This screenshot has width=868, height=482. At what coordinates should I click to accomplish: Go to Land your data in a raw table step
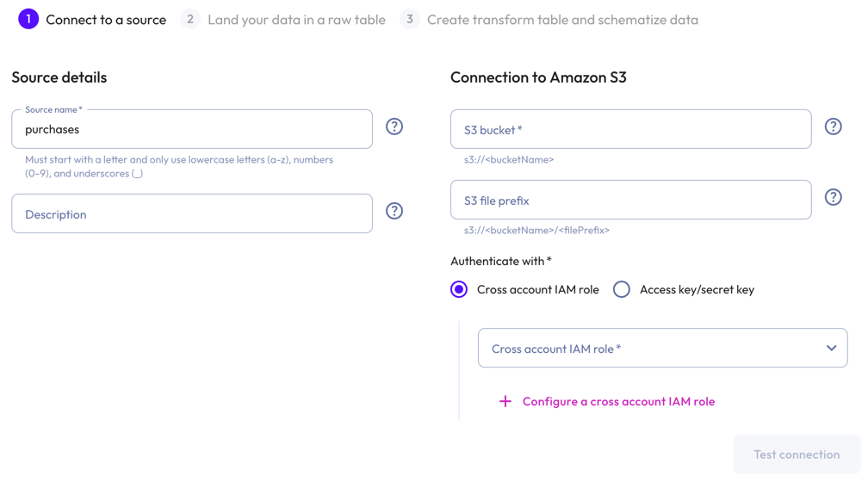(x=296, y=20)
